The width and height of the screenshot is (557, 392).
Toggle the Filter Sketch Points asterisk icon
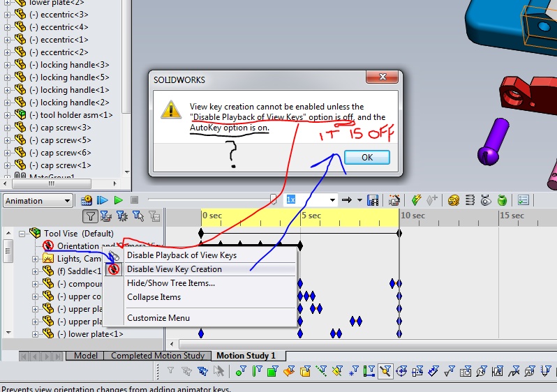click(354, 371)
